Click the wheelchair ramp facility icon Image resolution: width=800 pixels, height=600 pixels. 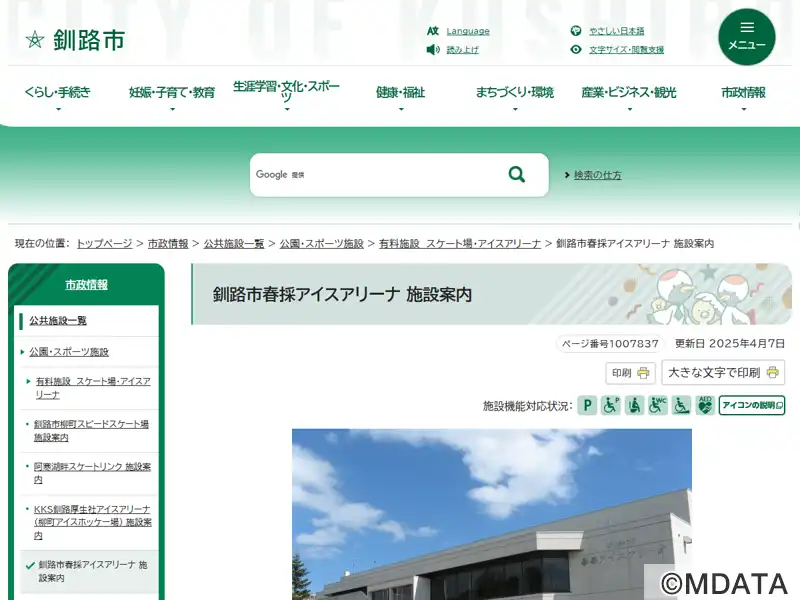[x=681, y=406]
